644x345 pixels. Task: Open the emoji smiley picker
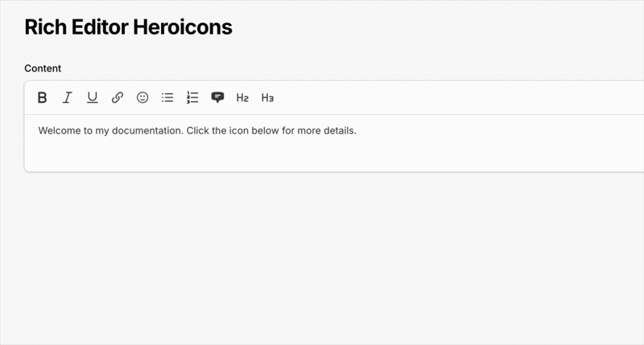point(142,98)
